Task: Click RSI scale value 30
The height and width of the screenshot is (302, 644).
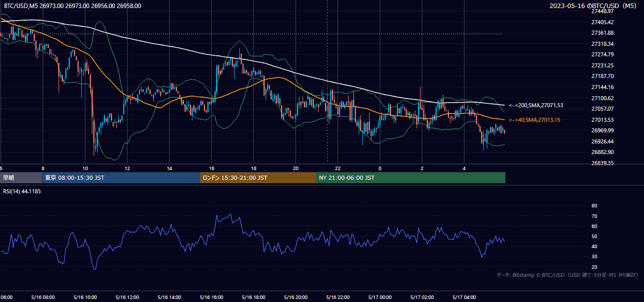Action: [x=594, y=257]
